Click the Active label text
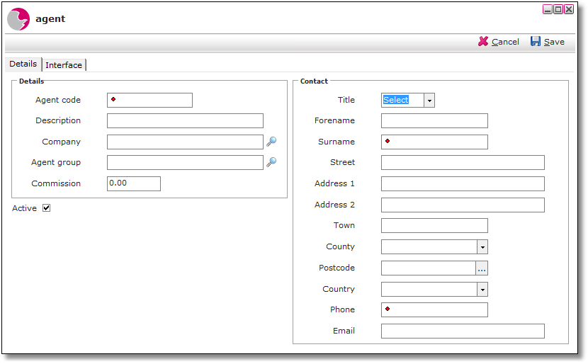The image size is (588, 364). (x=24, y=208)
